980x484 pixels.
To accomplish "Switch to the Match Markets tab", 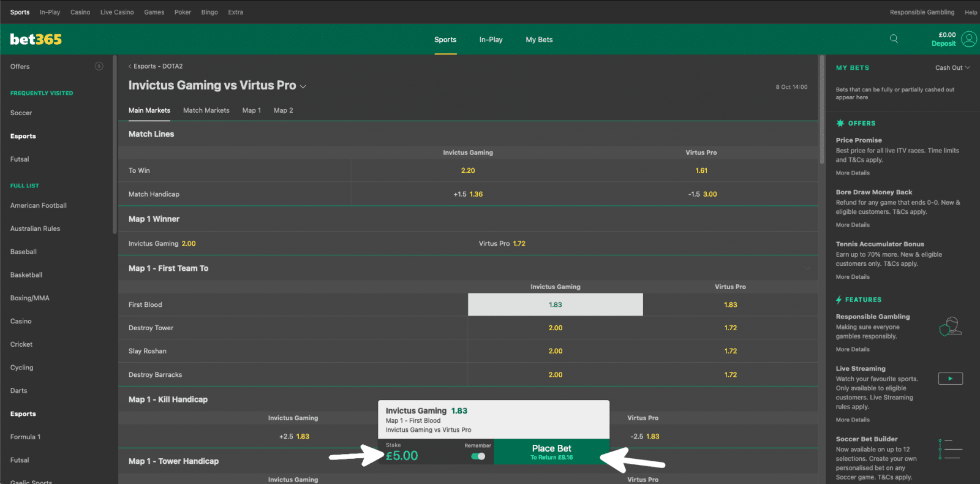I will click(206, 110).
